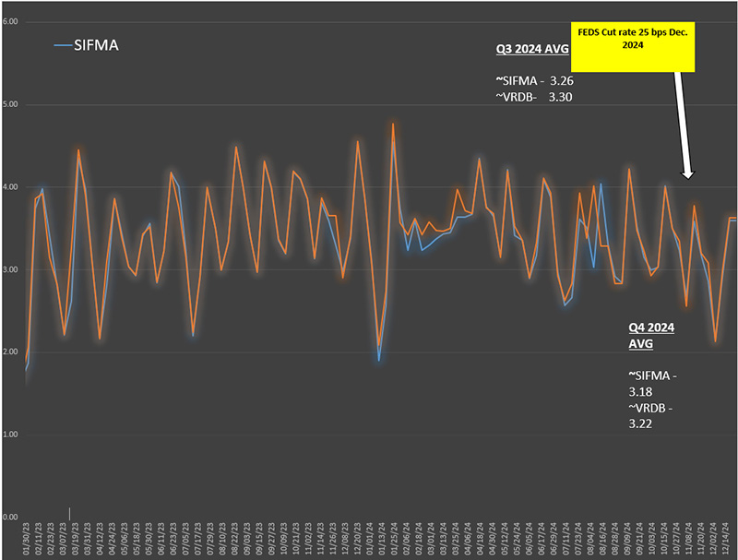Viewport: 738px width, 560px height.
Task: Click the 03/25/24 date label
Action: click(x=456, y=539)
